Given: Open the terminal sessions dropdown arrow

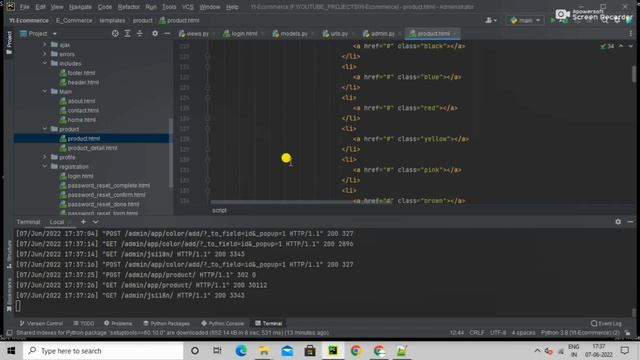Looking at the screenshot, I should click(x=95, y=222).
